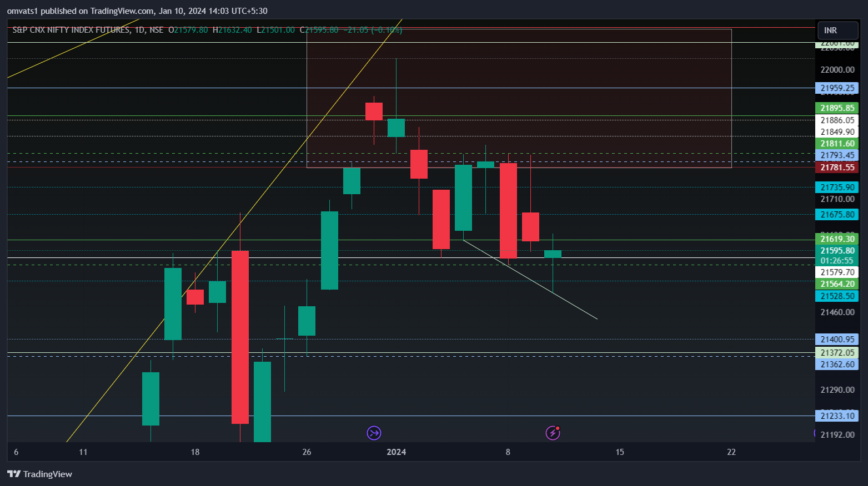
Task: Select the 21564.20 green price label
Action: click(x=837, y=284)
